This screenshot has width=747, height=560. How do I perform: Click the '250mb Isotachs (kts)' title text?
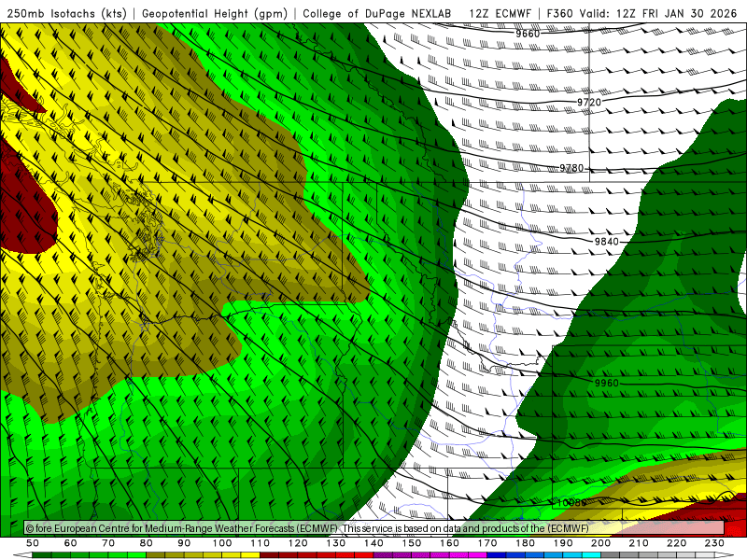tap(66, 14)
